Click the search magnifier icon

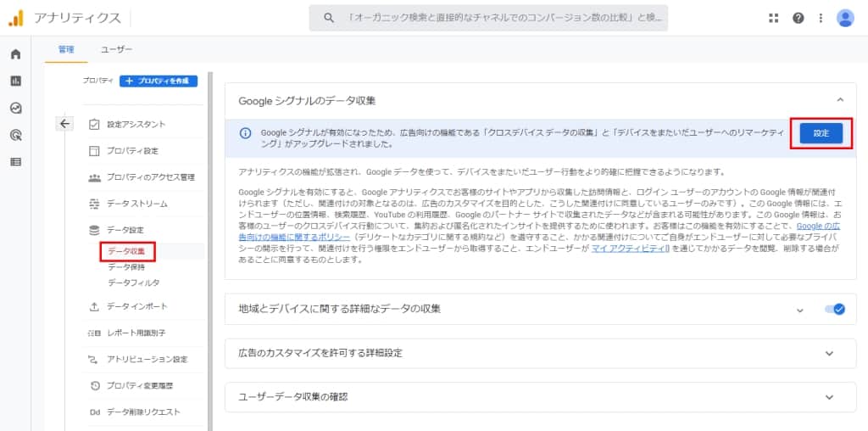pyautogui.click(x=329, y=19)
